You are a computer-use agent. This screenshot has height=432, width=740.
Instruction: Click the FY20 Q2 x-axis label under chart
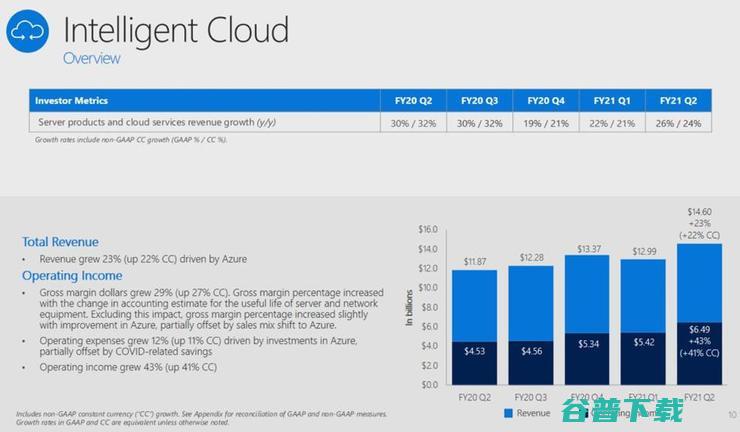[x=474, y=398]
